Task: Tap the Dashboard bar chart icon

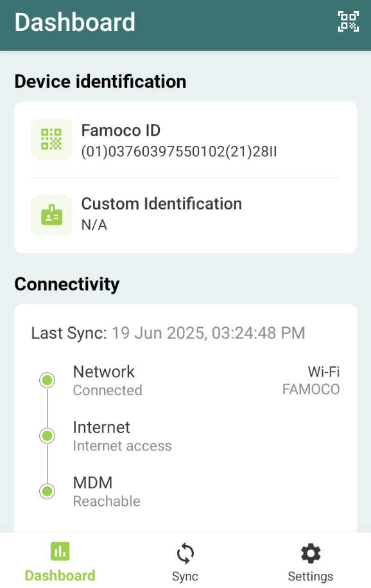Action: click(x=60, y=551)
